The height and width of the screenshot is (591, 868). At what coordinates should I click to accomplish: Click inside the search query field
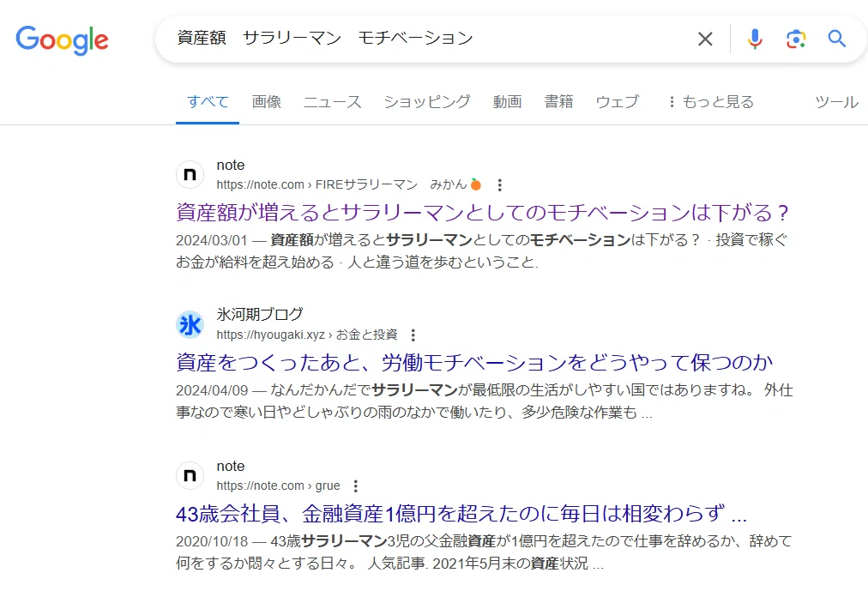click(426, 39)
